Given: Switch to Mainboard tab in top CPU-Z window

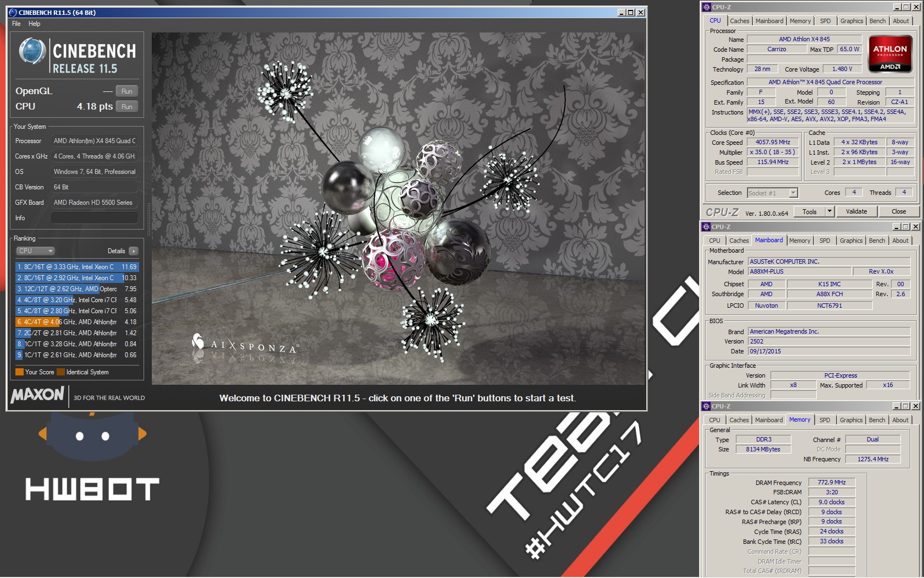Looking at the screenshot, I should (x=769, y=21).
